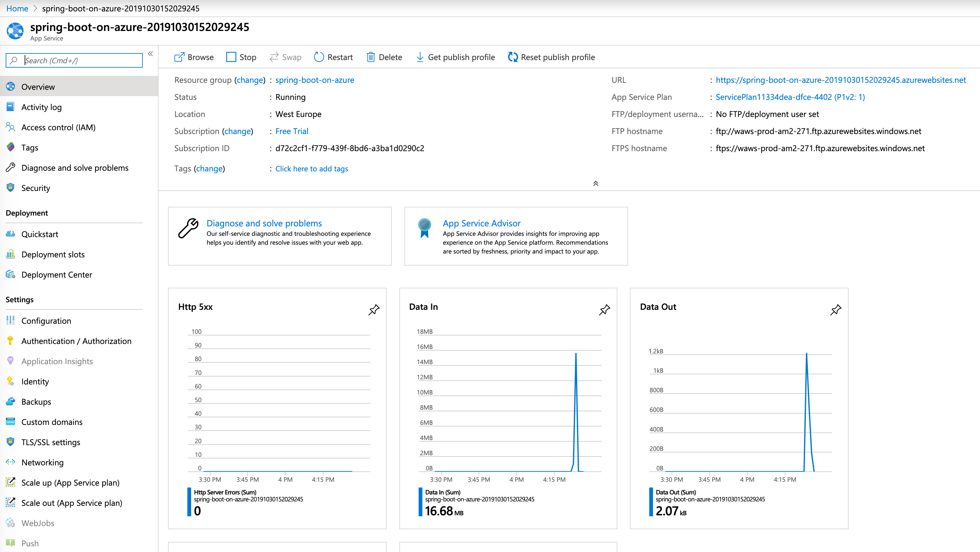Collapse the essentials section chevron
The width and height of the screenshot is (980, 552).
click(596, 183)
